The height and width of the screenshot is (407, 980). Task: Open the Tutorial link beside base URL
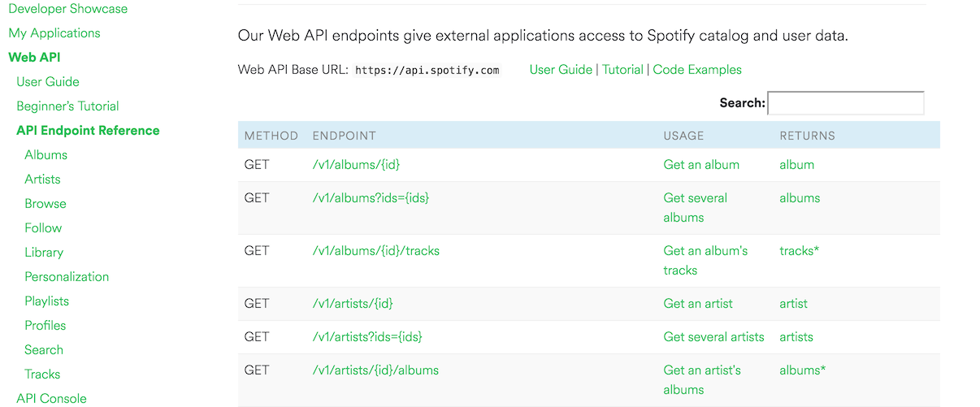(x=622, y=70)
